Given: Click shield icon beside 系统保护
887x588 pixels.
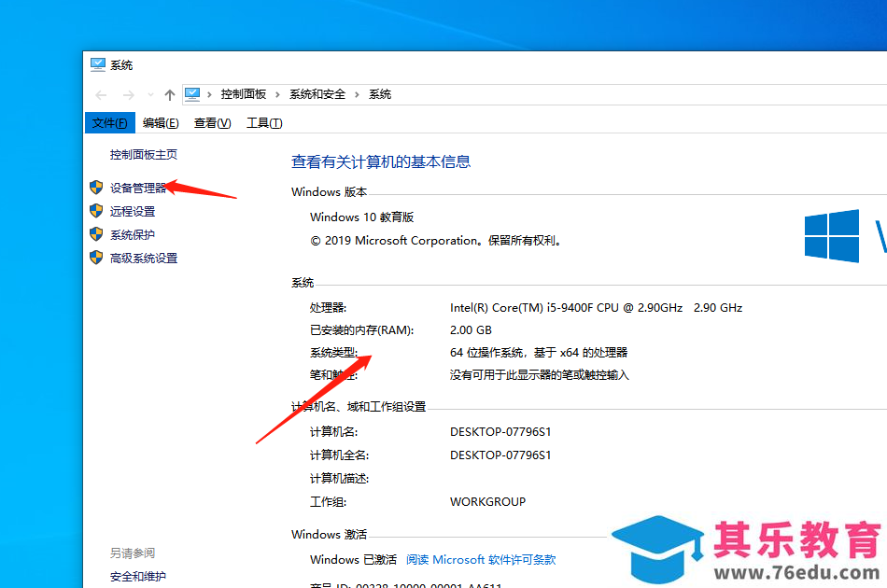Looking at the screenshot, I should tap(96, 234).
